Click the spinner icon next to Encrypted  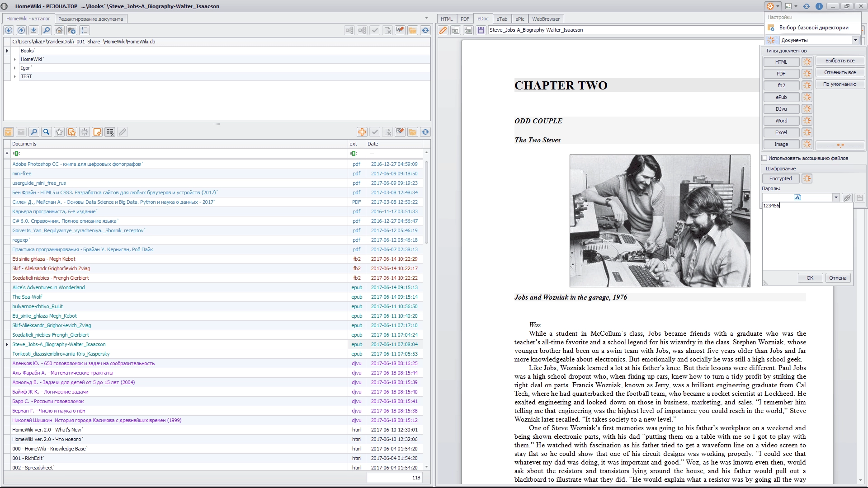click(807, 178)
